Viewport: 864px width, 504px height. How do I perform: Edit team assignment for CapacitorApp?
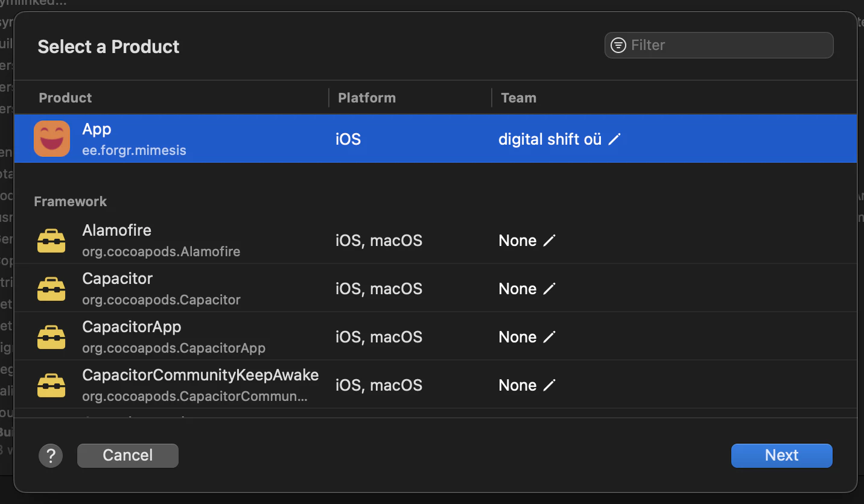[550, 336]
